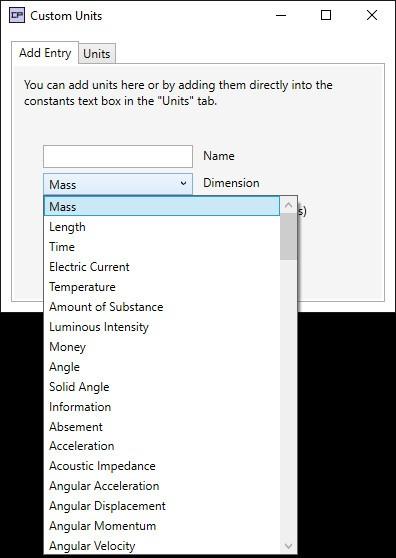
Task: Choose Angular Velocity at list bottom
Action: pyautogui.click(x=162, y=546)
